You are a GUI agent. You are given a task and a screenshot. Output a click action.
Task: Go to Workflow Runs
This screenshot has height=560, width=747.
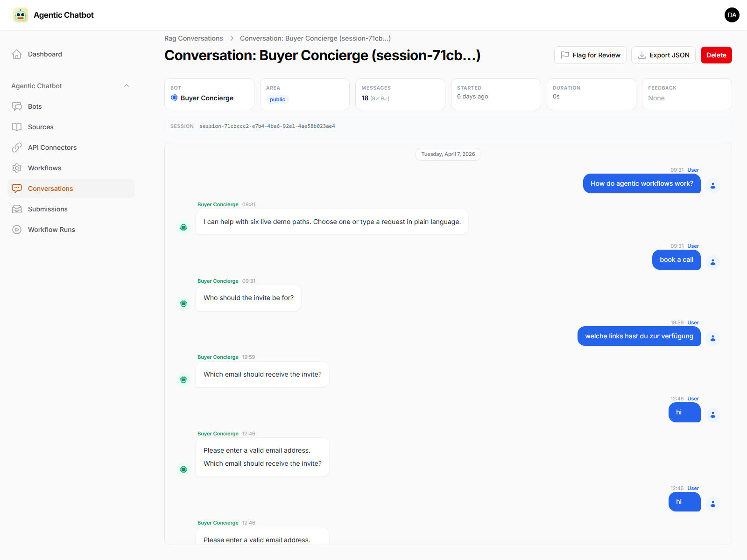[x=71, y=230]
